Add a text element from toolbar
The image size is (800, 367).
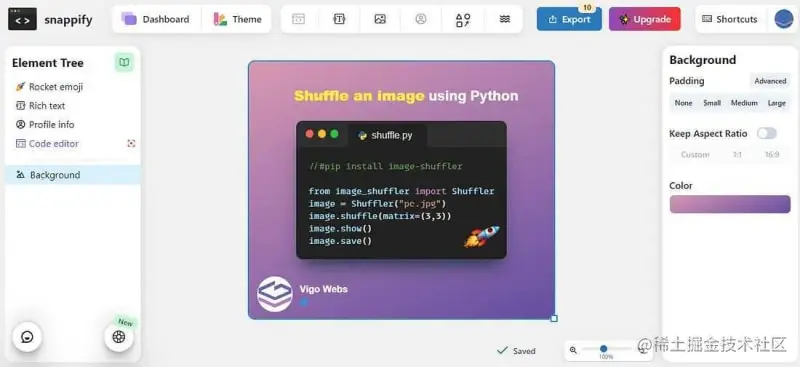coord(339,19)
